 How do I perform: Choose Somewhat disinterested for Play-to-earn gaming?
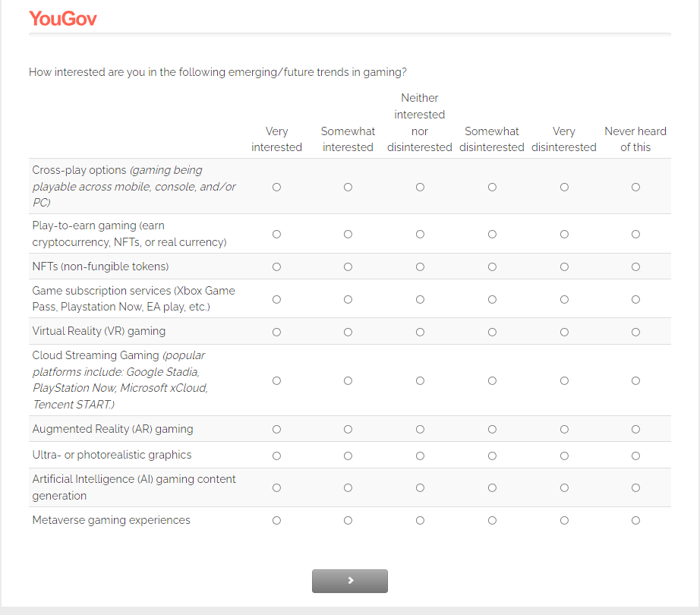point(492,234)
